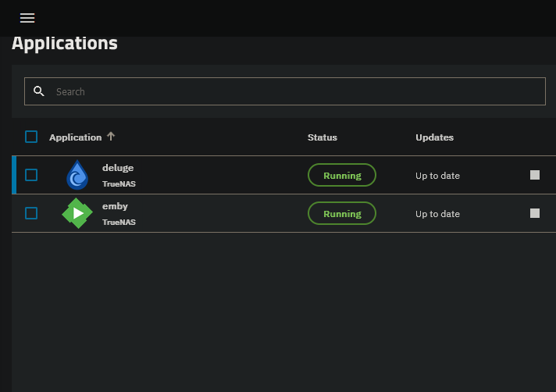Image resolution: width=556 pixels, height=392 pixels.
Task: Select the emby application name
Action: click(115, 206)
